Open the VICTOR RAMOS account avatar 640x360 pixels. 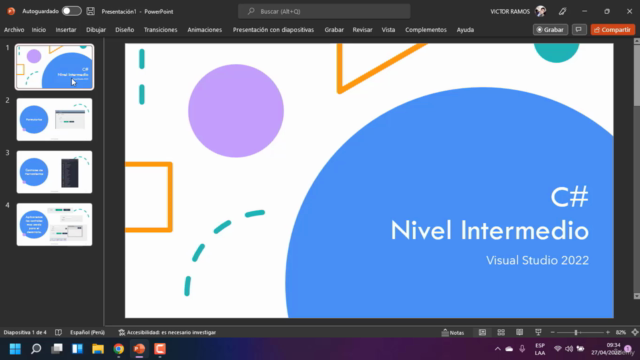click(x=541, y=11)
